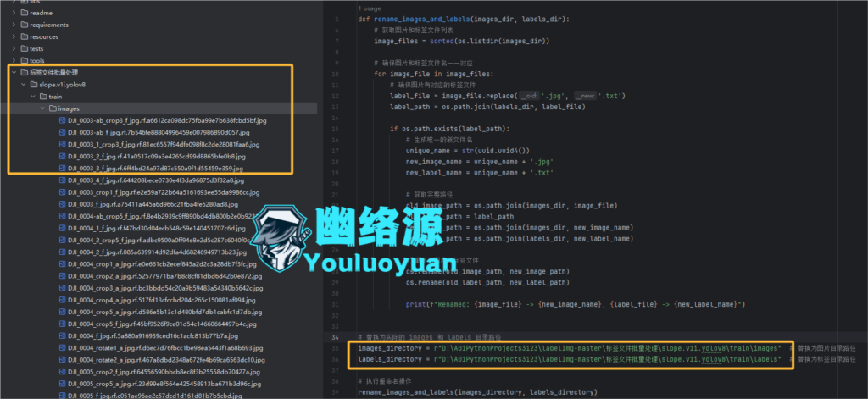The width and height of the screenshot is (868, 399).
Task: Click the '_new:' parameter hint
Action: (x=585, y=96)
